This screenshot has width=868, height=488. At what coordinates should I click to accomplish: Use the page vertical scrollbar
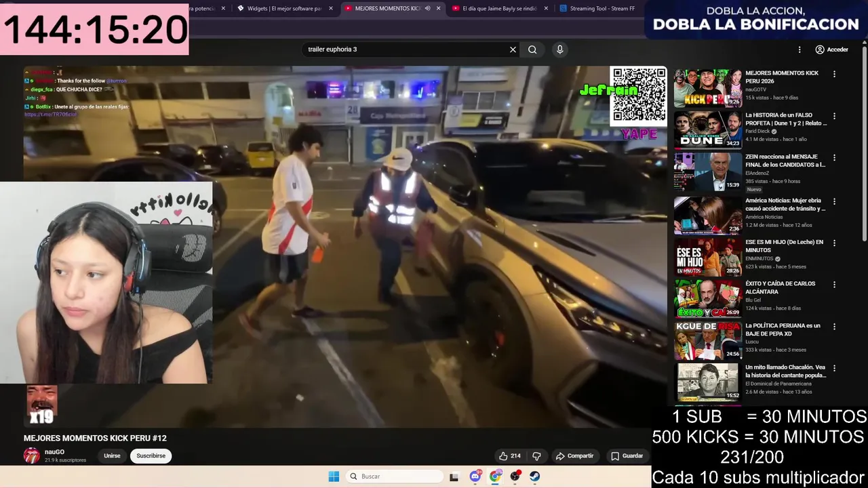click(865, 142)
